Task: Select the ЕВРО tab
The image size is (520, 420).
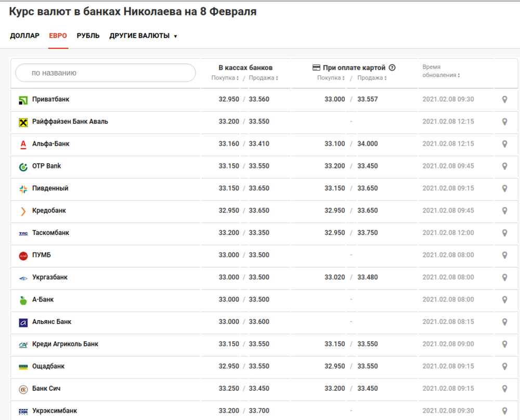Action: point(58,36)
